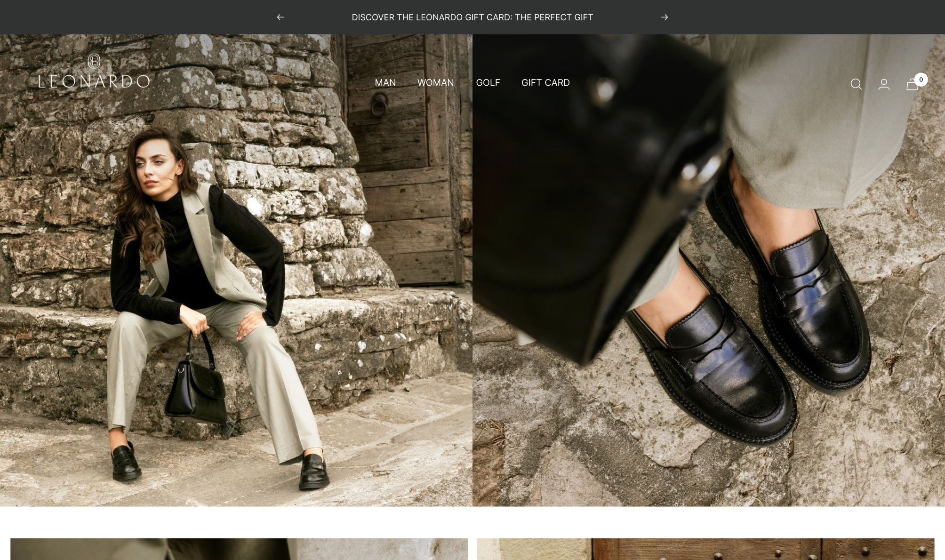The height and width of the screenshot is (560, 945).
Task: Open the search magnifier icon
Action: coord(856,84)
